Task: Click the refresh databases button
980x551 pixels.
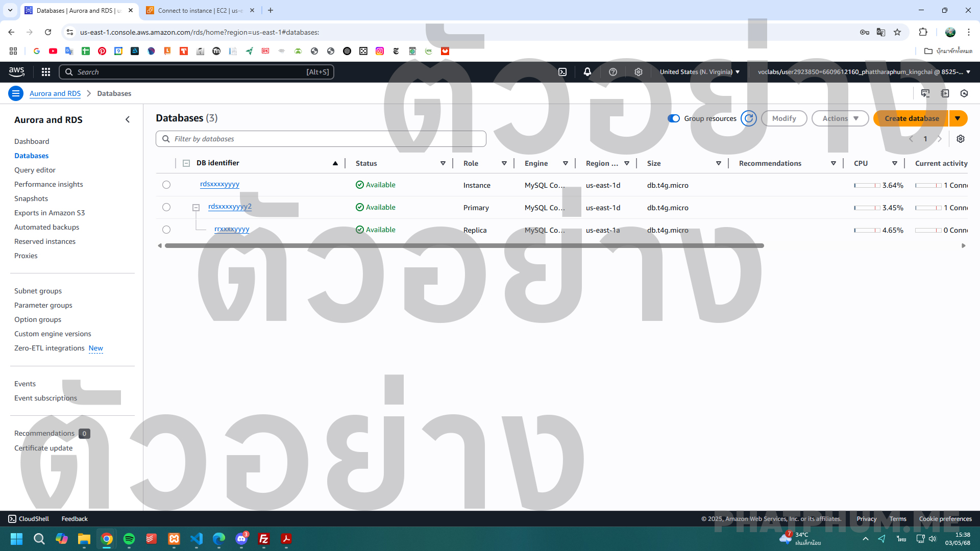Action: tap(749, 118)
